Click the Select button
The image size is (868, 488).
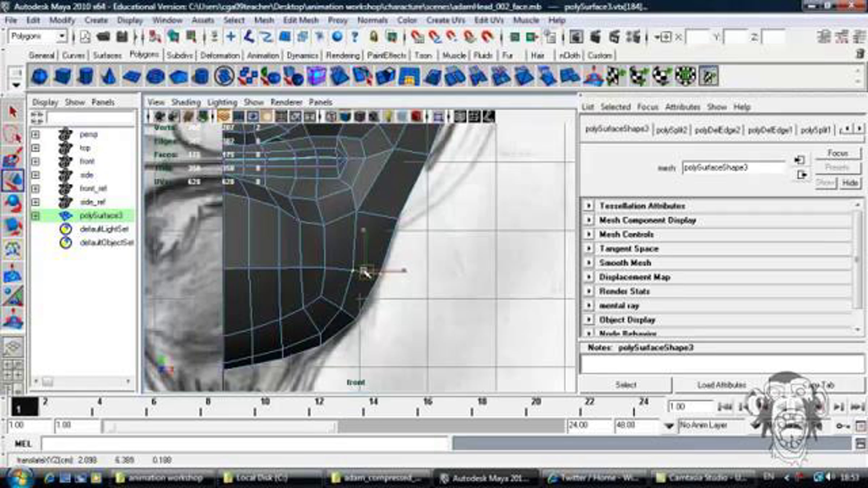pos(626,385)
